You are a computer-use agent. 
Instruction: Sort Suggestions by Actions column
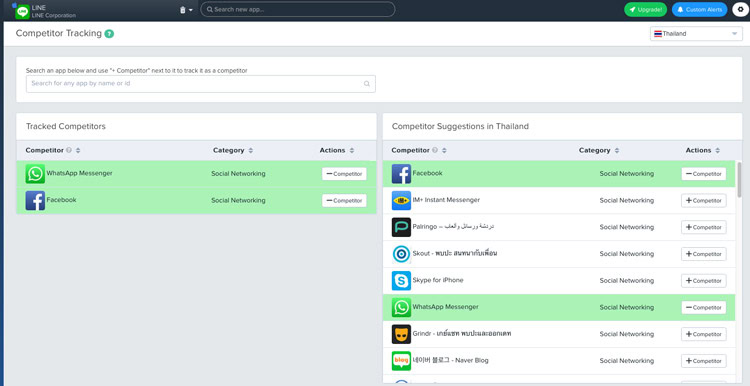click(x=717, y=151)
